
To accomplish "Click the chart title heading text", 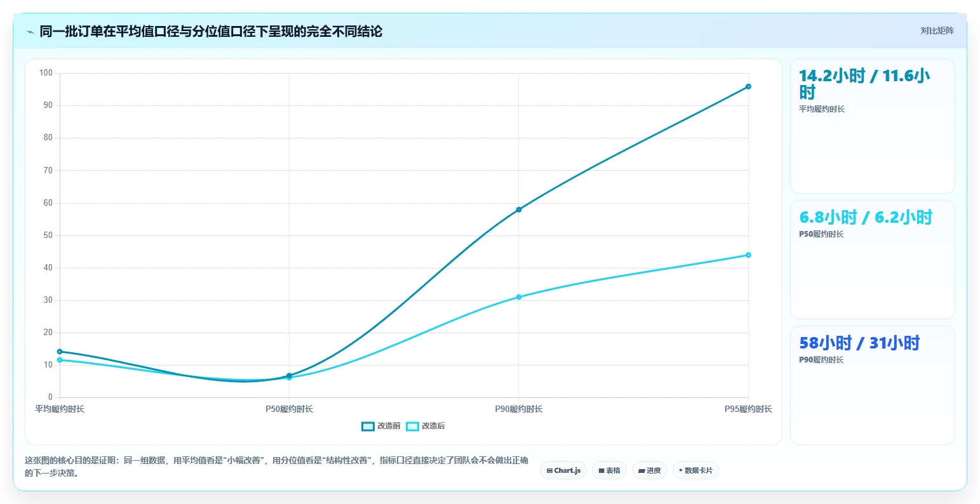I will 211,32.
